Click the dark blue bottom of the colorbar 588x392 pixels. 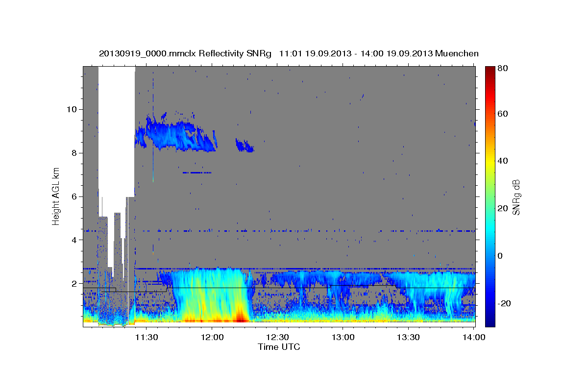point(490,321)
